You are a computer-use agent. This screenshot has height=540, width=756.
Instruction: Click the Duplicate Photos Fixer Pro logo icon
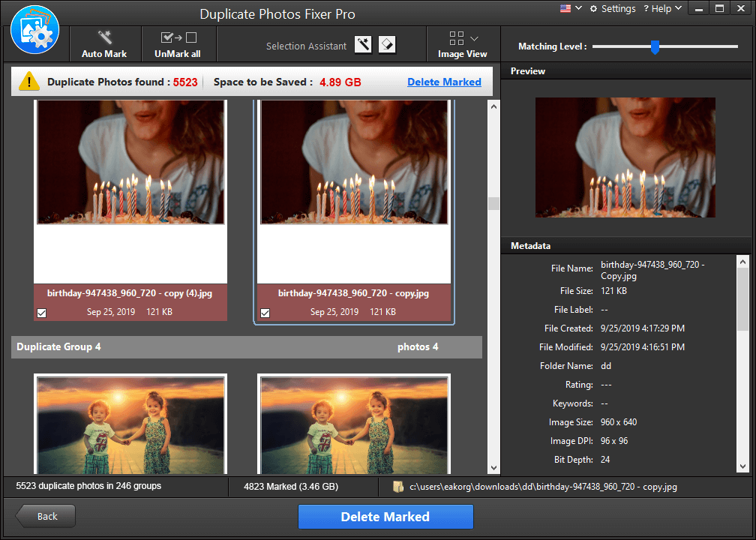[34, 30]
